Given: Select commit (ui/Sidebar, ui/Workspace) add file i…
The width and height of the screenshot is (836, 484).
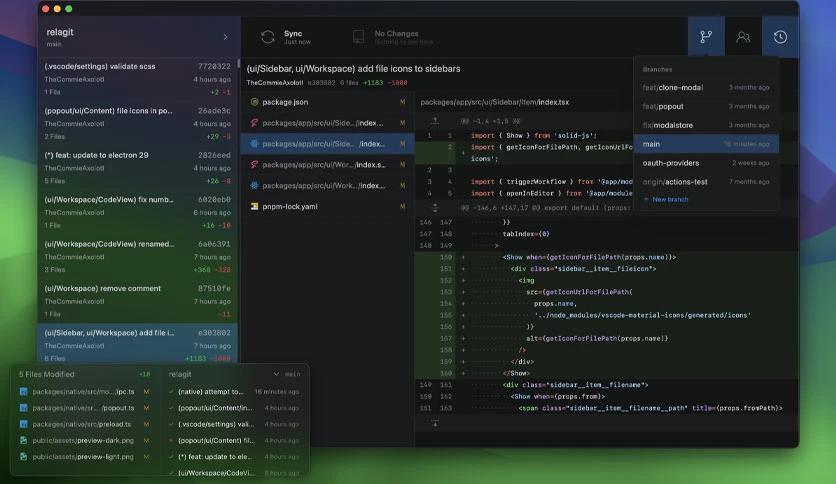Looking at the screenshot, I should click(x=138, y=345).
